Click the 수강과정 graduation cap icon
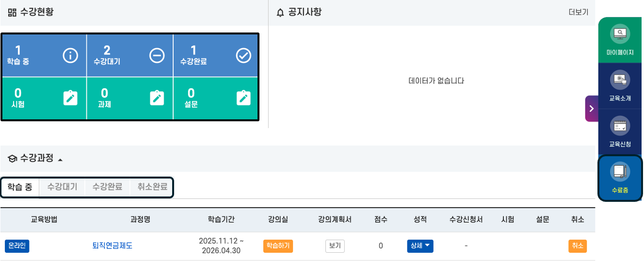Image resolution: width=644 pixels, height=261 pixels. (x=13, y=158)
